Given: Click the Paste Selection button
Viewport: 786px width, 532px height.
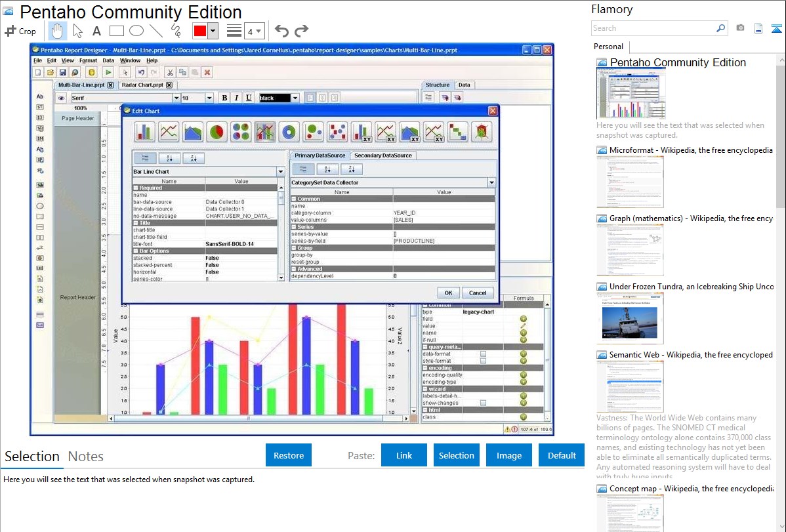Looking at the screenshot, I should [x=456, y=455].
